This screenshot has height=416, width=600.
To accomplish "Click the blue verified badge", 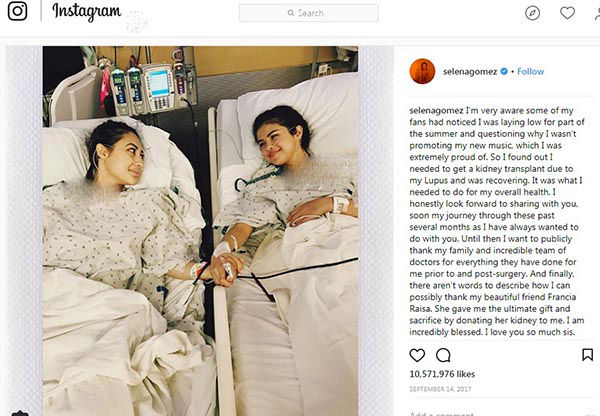I will 504,71.
